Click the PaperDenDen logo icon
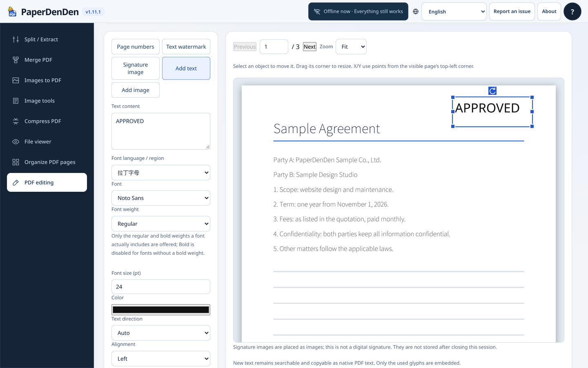 (x=12, y=11)
